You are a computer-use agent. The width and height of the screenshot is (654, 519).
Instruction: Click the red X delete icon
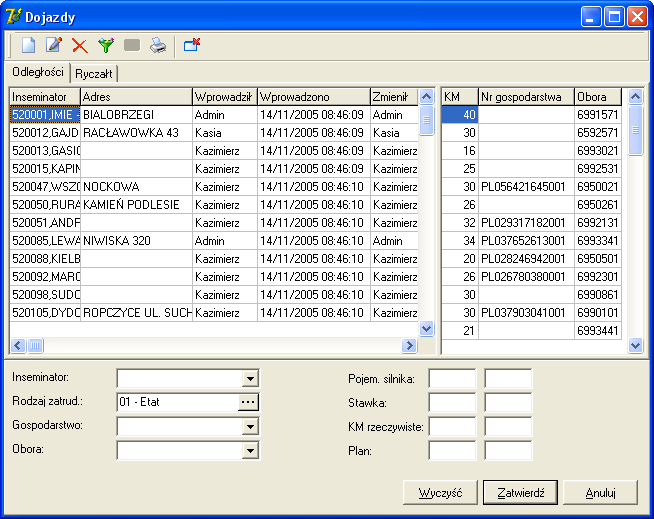point(80,45)
